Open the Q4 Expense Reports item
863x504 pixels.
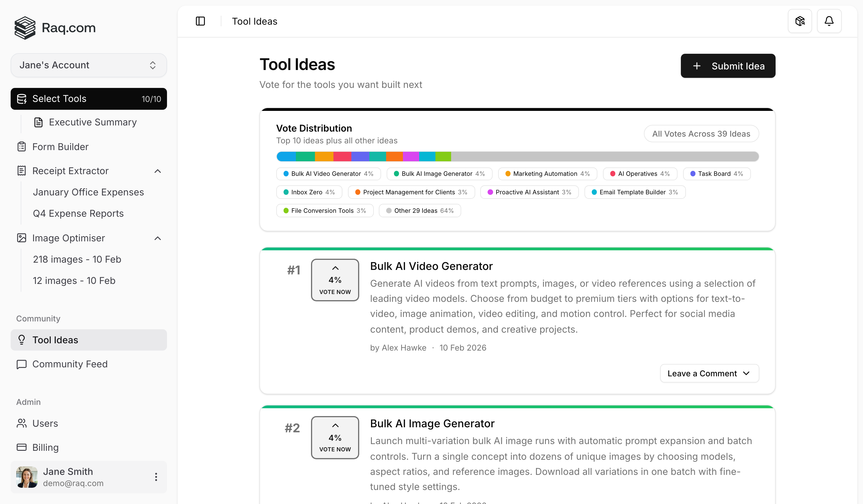tap(78, 213)
